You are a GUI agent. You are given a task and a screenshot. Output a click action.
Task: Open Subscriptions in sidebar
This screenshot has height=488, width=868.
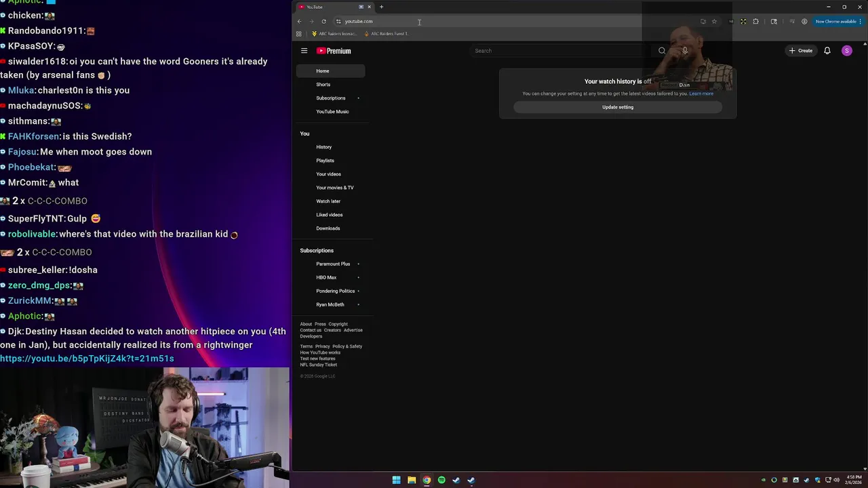(x=330, y=98)
